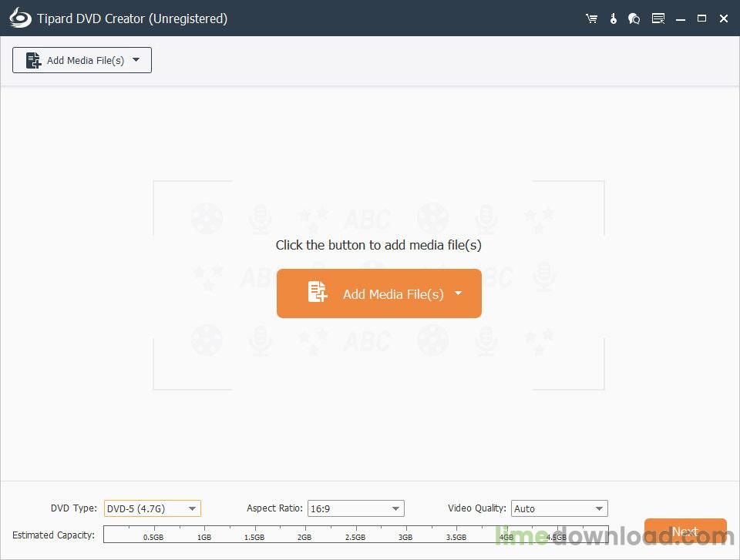Expand the arrow on toolbar Add Media File(s)
Screen dimensions: 740x560
tap(136, 60)
